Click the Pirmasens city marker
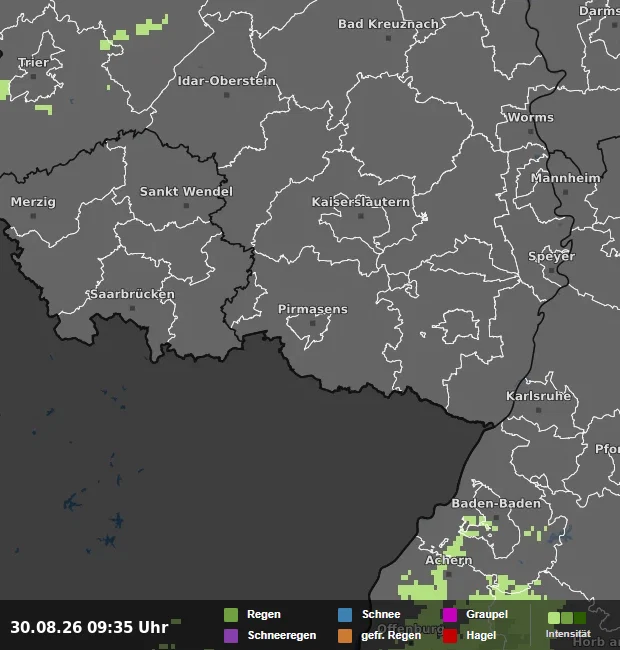Image resolution: width=620 pixels, height=650 pixels. tap(312, 323)
